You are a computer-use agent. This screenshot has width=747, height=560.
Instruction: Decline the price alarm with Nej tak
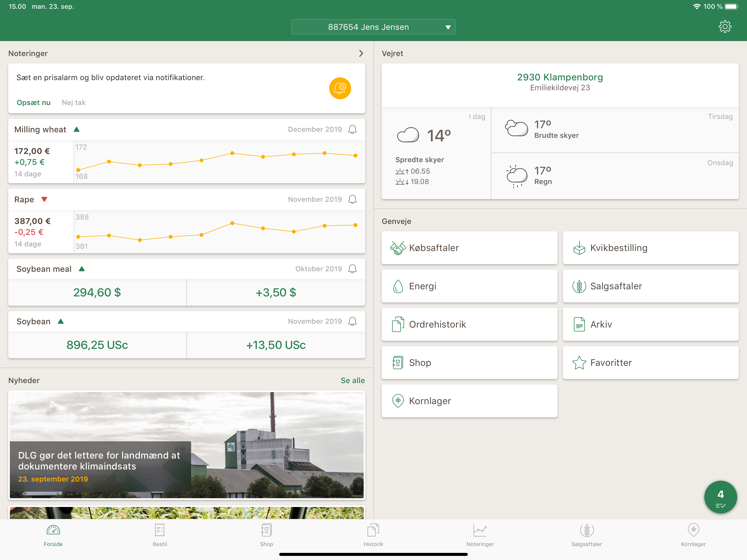(74, 103)
